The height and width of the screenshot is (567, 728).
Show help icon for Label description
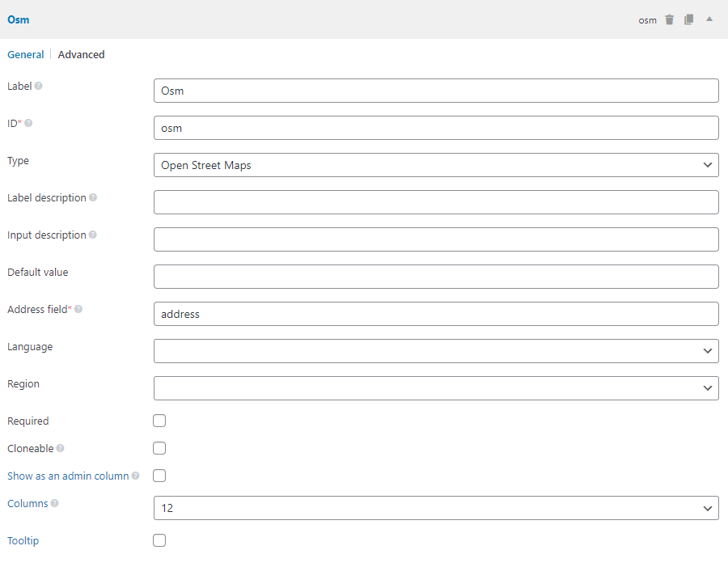click(93, 197)
